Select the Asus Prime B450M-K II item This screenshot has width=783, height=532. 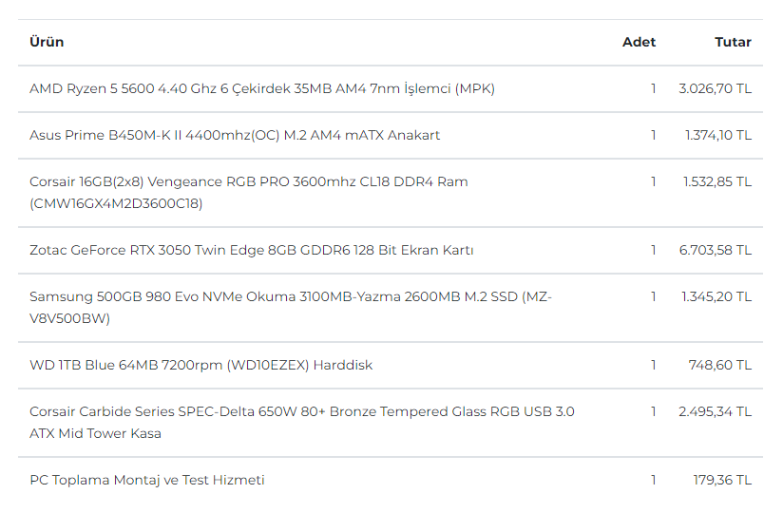[x=235, y=135]
